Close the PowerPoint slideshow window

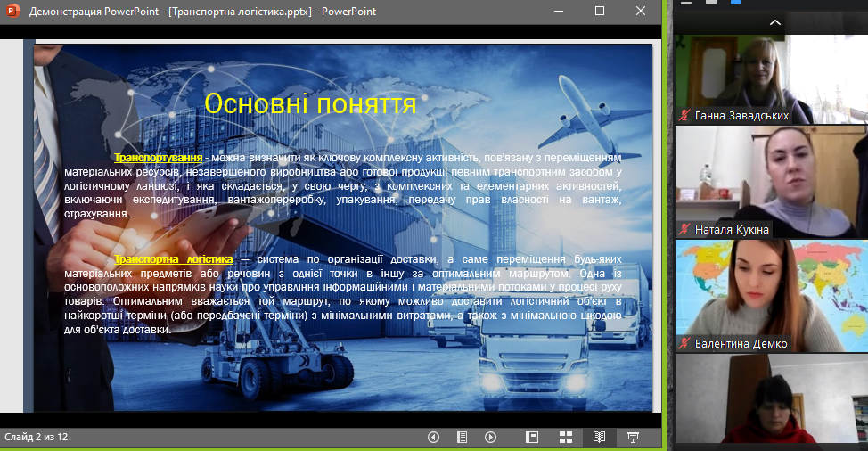click(641, 11)
